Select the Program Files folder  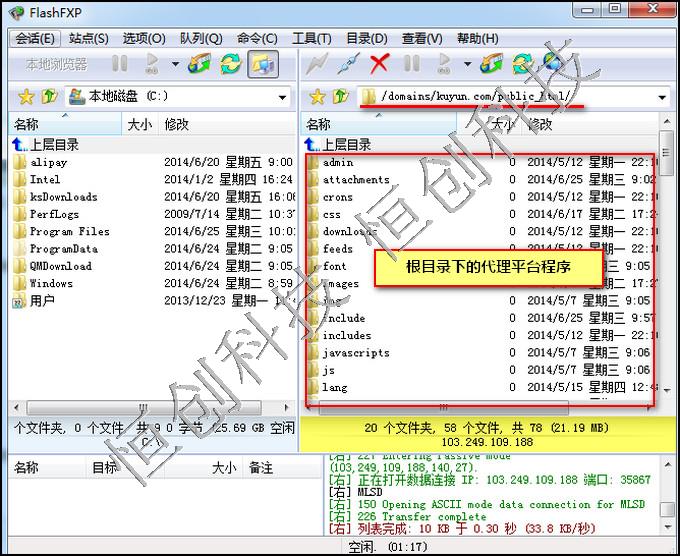69,232
